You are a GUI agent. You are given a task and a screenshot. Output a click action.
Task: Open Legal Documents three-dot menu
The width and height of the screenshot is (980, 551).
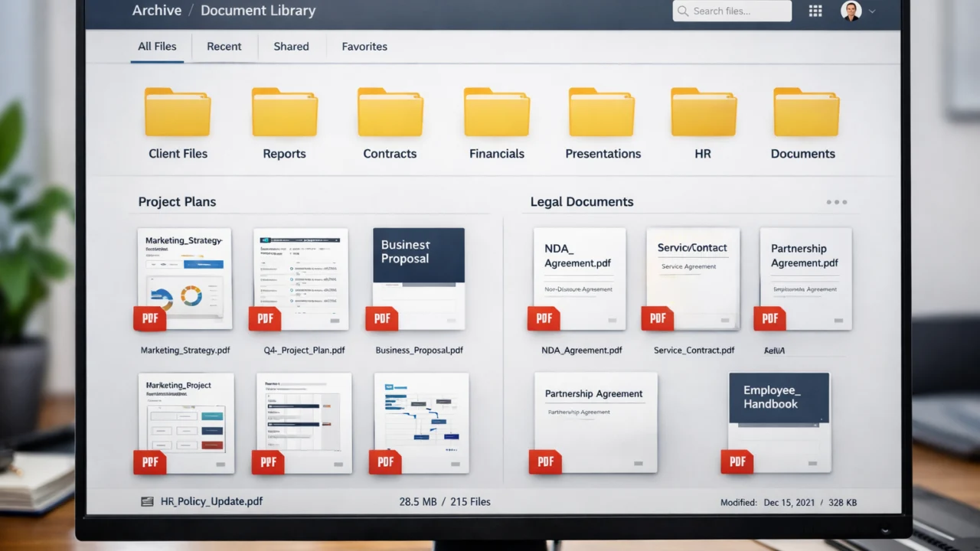[836, 202]
